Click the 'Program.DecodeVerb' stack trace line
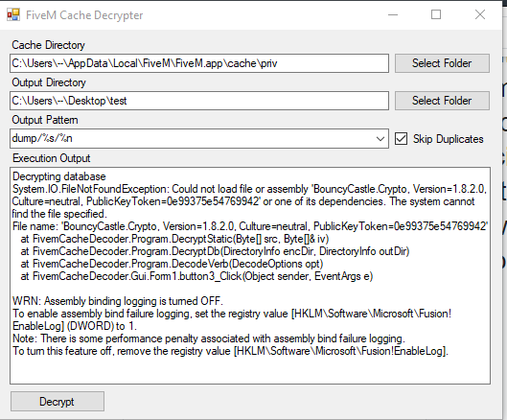Viewport: 507px width, 420px height. 172,264
